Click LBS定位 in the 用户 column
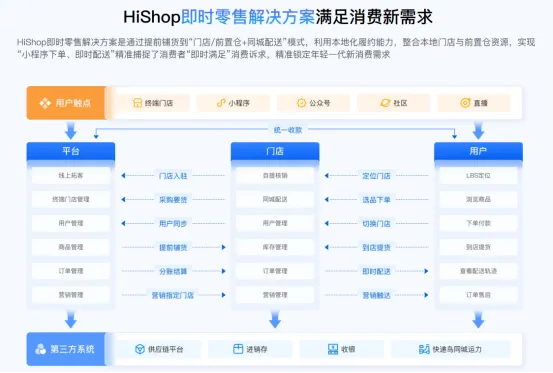The height and width of the screenshot is (373, 553). click(x=478, y=175)
